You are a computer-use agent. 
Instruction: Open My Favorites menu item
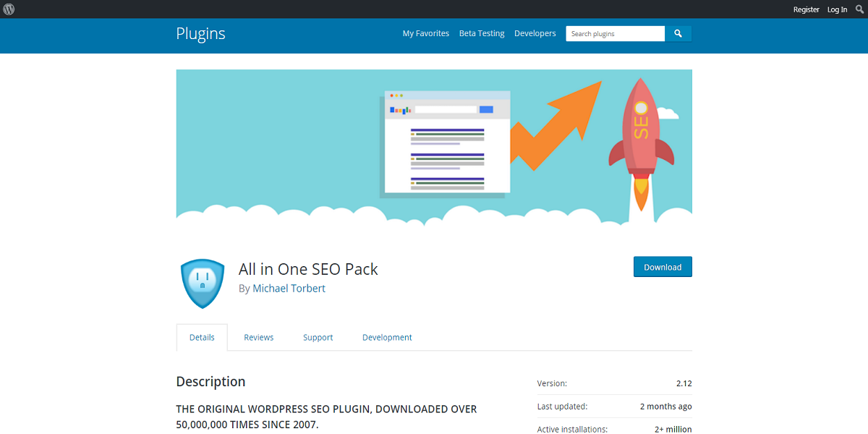[426, 33]
